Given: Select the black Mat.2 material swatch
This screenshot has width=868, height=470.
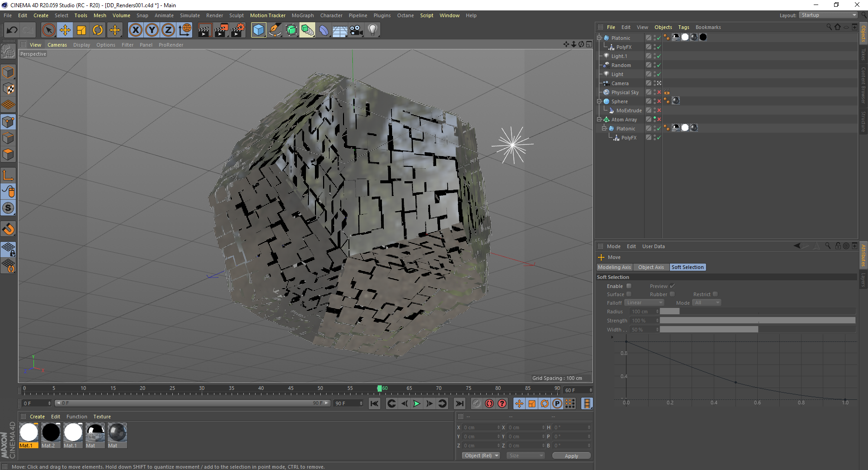Looking at the screenshot, I should (x=51, y=432).
